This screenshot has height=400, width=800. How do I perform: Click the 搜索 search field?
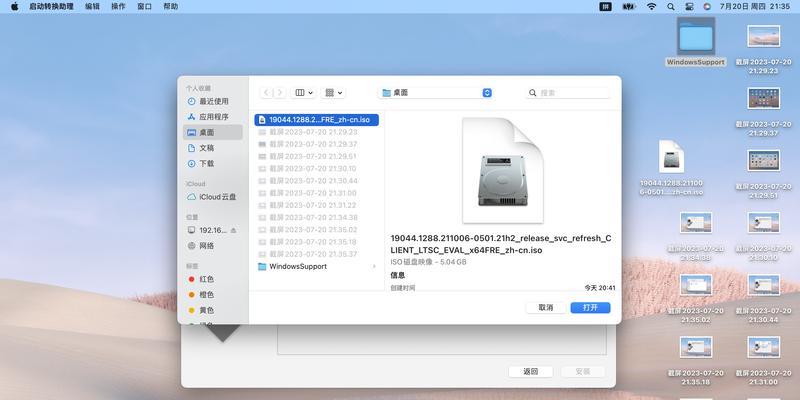pyautogui.click(x=568, y=93)
